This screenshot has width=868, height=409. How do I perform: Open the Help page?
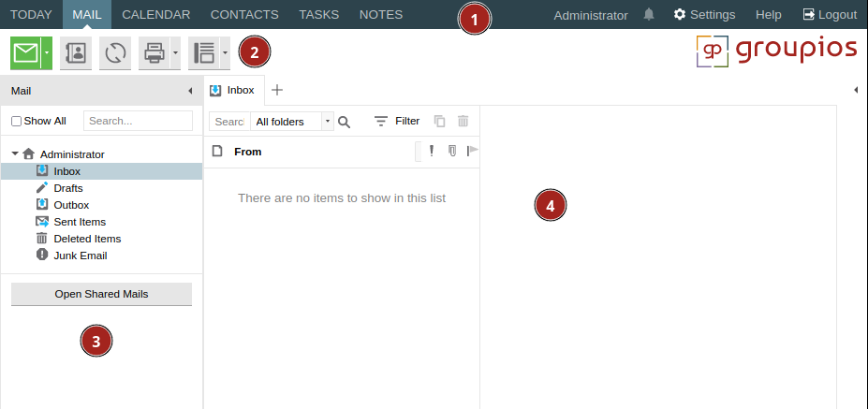pyautogui.click(x=769, y=15)
